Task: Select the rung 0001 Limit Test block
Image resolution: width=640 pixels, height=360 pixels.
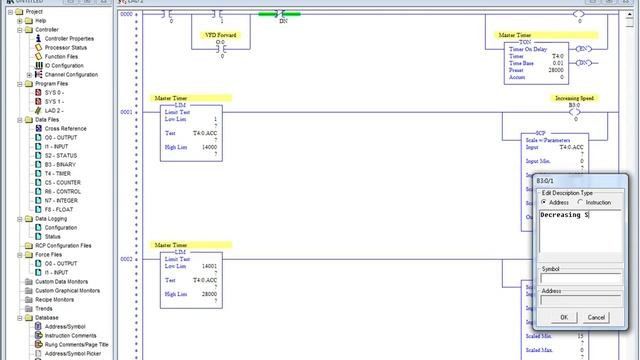Action: [191, 133]
